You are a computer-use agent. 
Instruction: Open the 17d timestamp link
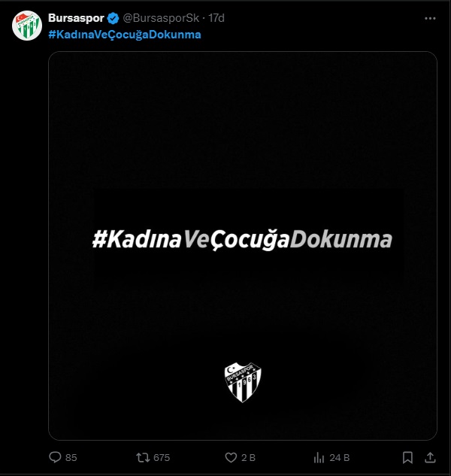tap(216, 18)
